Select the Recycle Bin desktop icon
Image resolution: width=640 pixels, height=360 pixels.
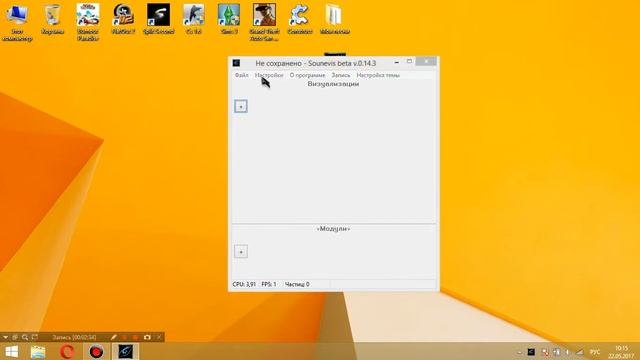click(x=53, y=20)
